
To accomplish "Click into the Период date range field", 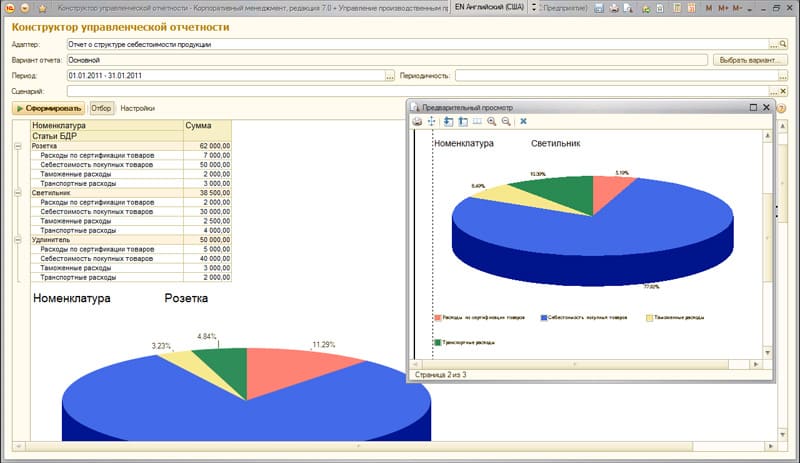I will (226, 76).
